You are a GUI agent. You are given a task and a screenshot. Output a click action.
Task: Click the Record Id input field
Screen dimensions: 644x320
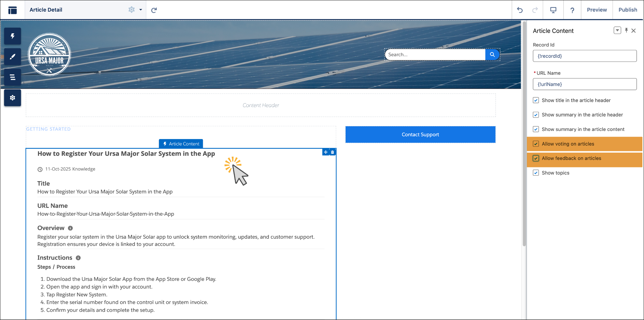pos(585,56)
